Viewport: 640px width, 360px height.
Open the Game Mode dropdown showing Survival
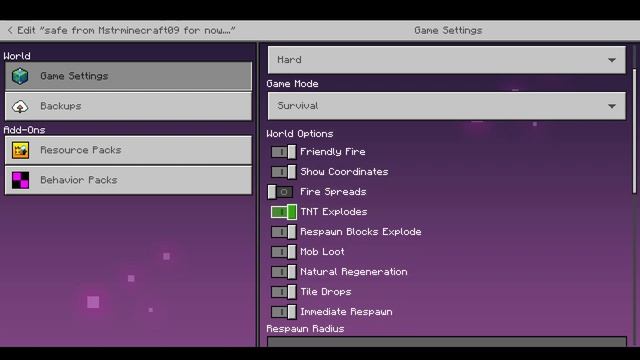(x=447, y=106)
